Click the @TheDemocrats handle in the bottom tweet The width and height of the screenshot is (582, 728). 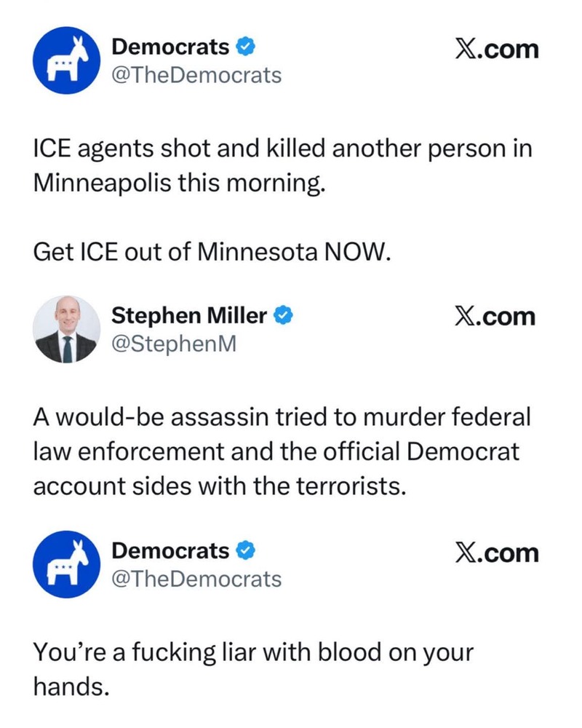pyautogui.click(x=196, y=579)
